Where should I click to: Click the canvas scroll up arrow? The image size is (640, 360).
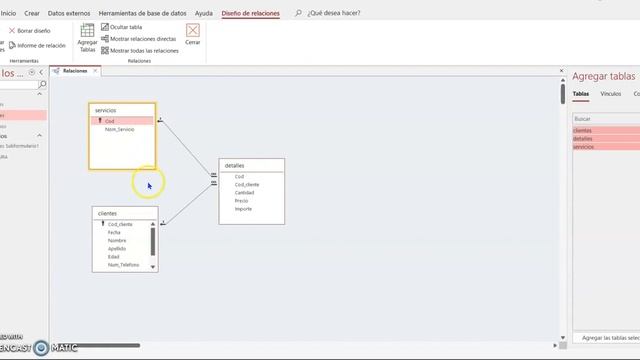point(563,80)
